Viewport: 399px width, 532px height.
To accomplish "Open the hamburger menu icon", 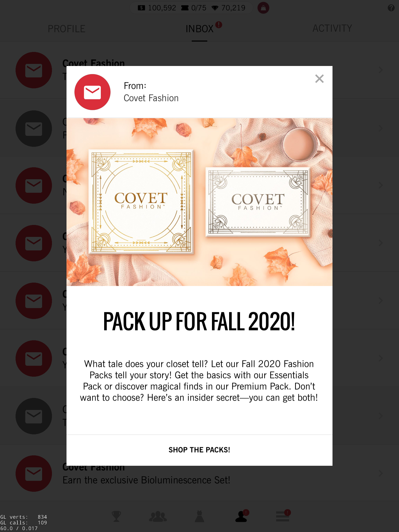I will coord(283,516).
